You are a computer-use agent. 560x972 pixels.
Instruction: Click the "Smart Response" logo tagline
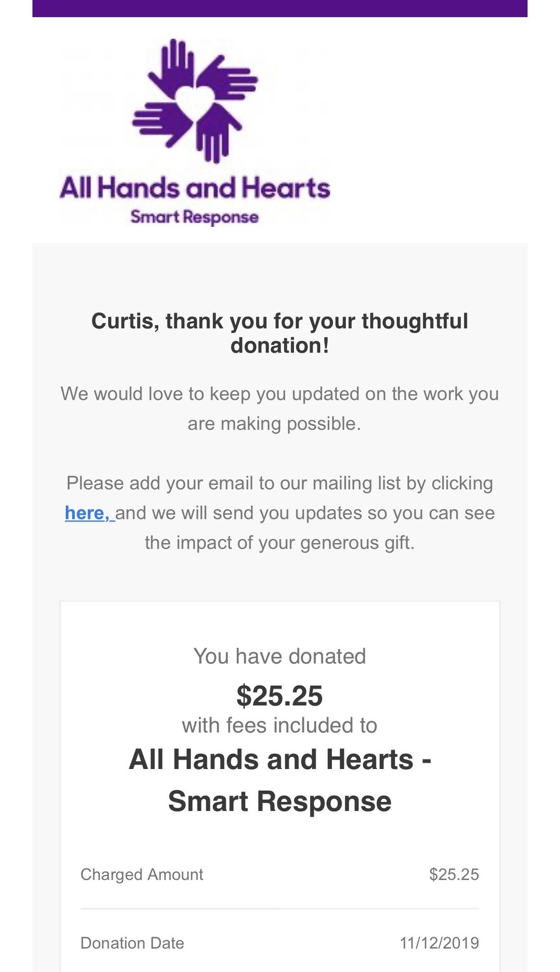coord(195,217)
